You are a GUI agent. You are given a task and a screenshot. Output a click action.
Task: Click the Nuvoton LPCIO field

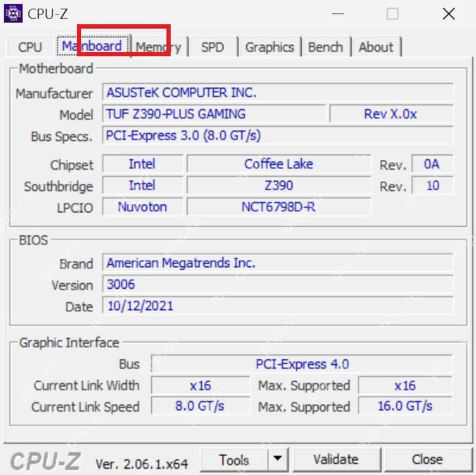(x=142, y=207)
